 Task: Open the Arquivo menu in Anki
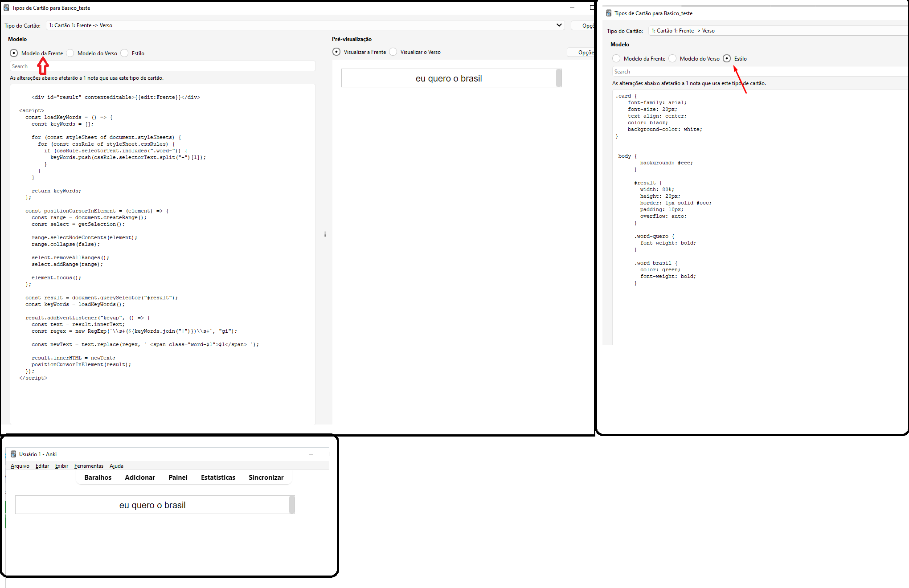[x=20, y=466]
